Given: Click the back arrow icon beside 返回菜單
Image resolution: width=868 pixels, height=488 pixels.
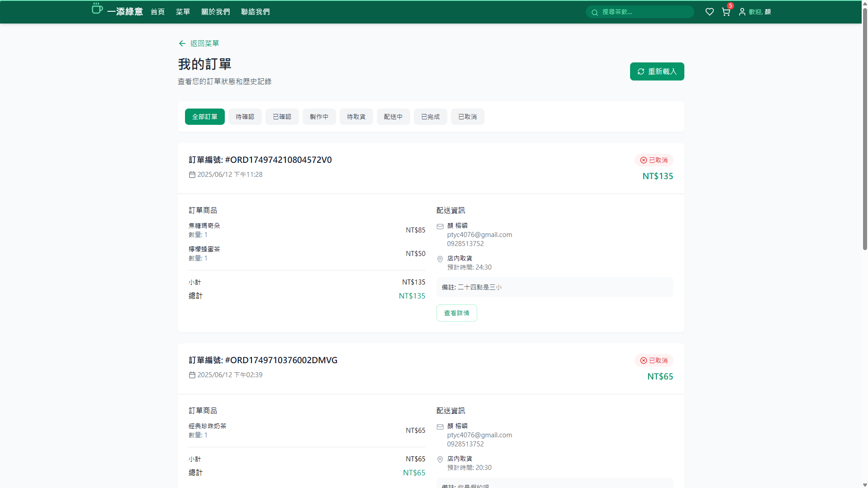Looking at the screenshot, I should point(182,43).
